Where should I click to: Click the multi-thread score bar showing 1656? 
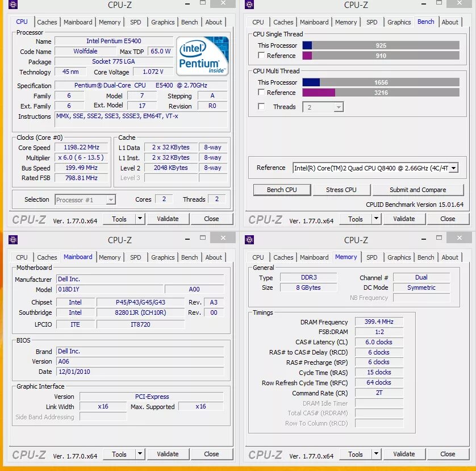tap(383, 81)
